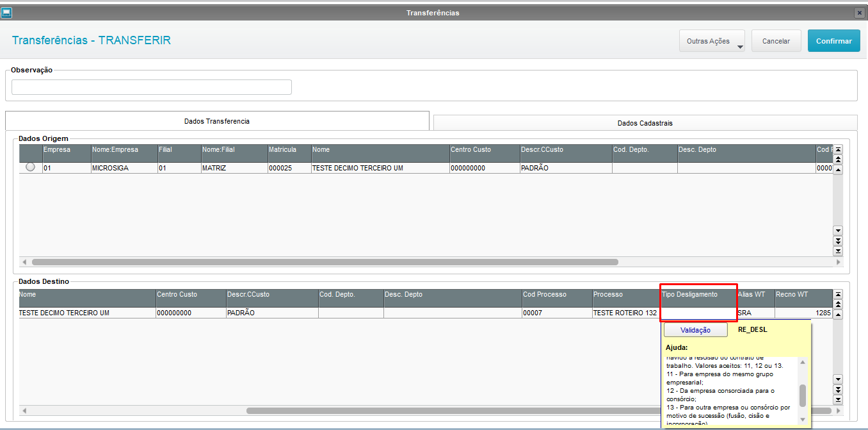The width and height of the screenshot is (868, 430).
Task: Move down one row in Dados Destino grid
Action: (838, 379)
